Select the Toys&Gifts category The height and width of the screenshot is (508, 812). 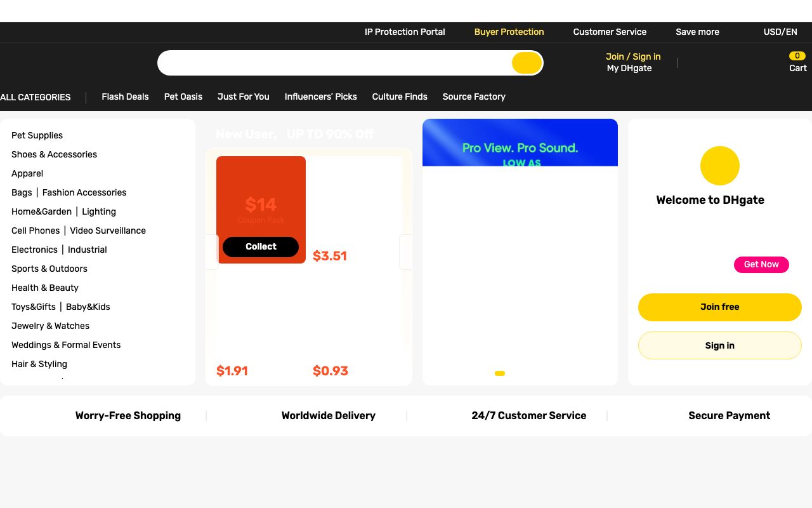coord(34,307)
